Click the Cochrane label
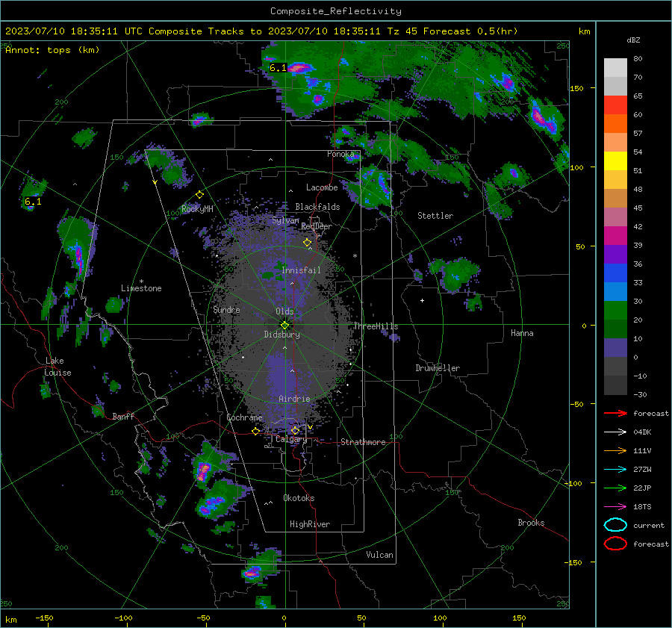 (x=244, y=417)
